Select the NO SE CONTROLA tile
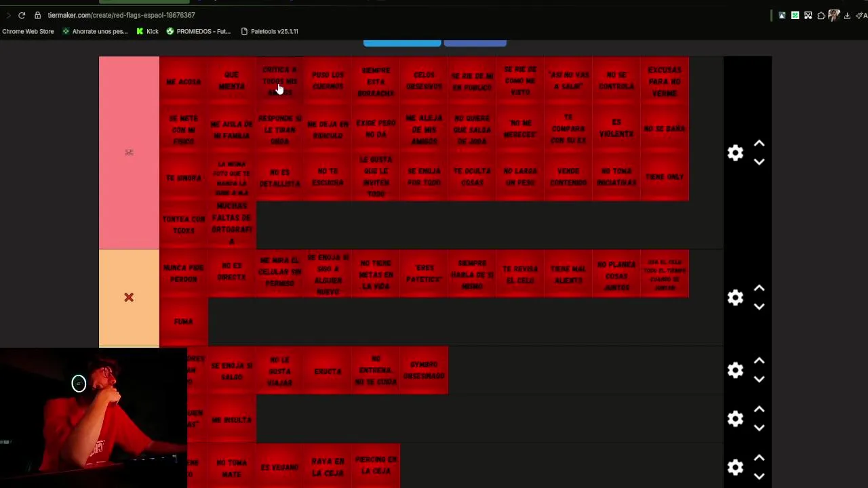The width and height of the screenshot is (868, 488). click(x=616, y=81)
